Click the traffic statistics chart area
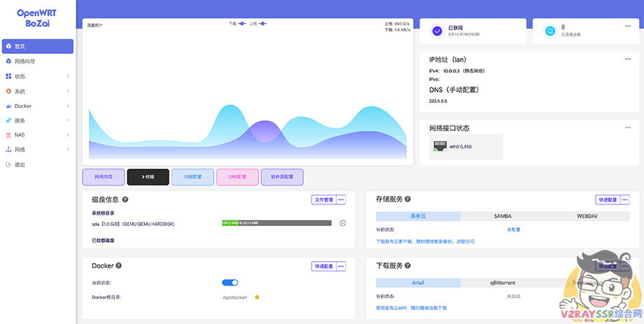The image size is (644, 324). tap(248, 92)
